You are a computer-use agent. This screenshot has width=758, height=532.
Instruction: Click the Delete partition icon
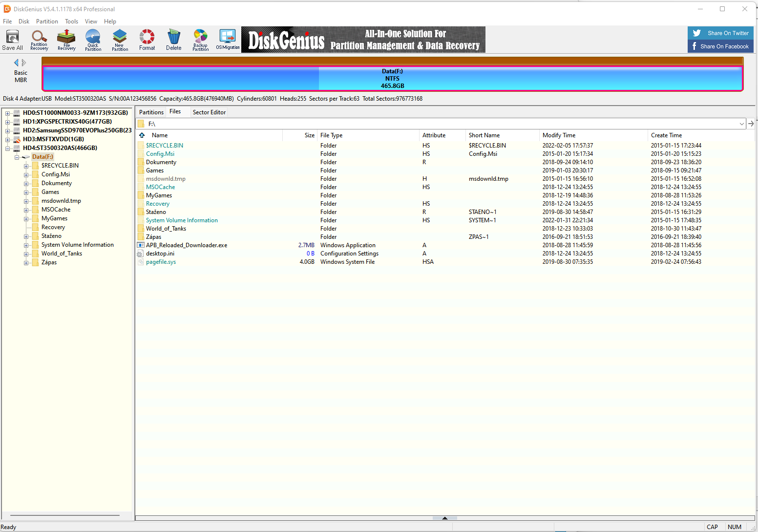(x=173, y=40)
